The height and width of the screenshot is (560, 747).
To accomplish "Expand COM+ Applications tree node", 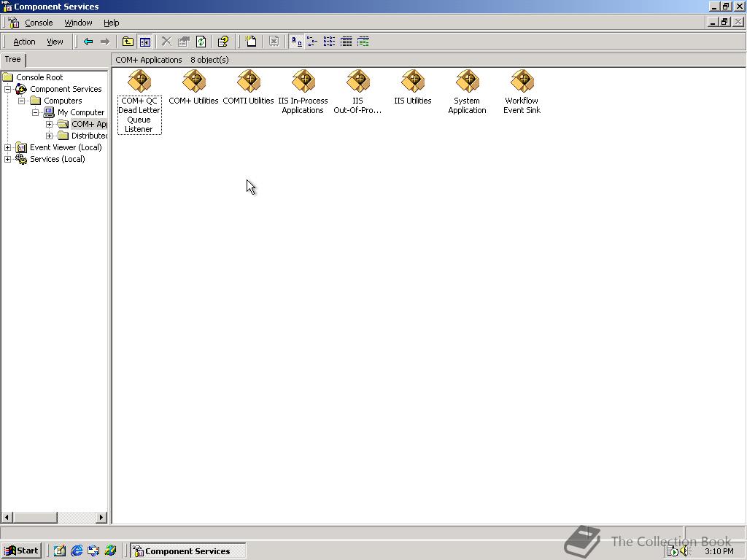I will [49, 124].
